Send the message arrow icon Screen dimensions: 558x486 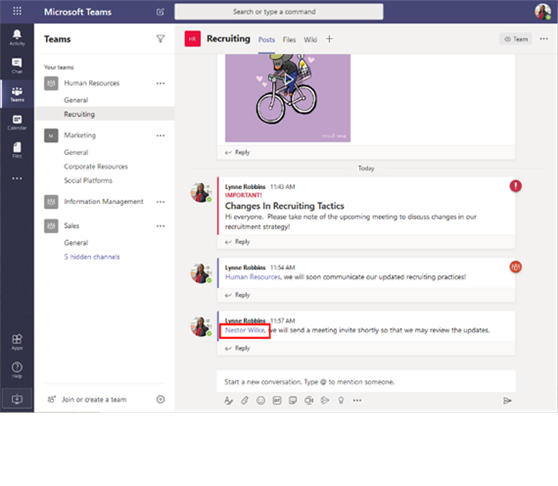[507, 401]
